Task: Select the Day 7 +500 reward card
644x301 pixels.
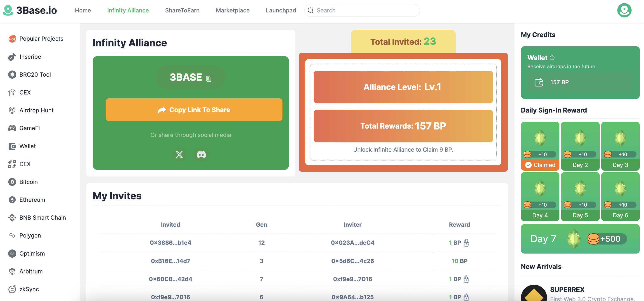Action: click(580, 239)
